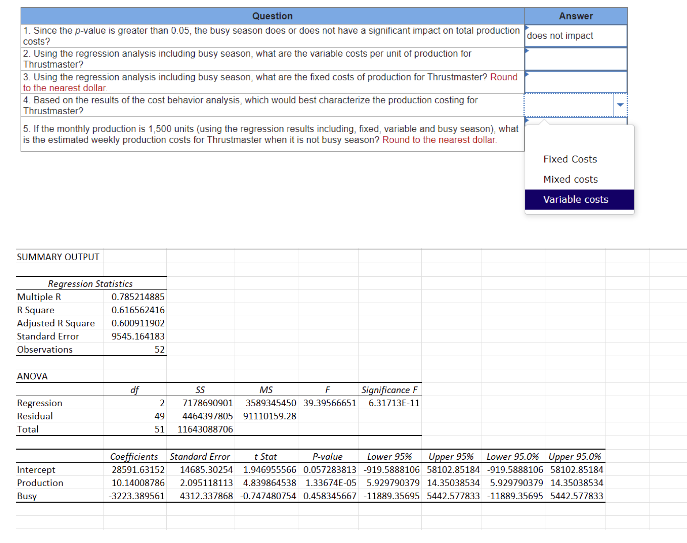Pick Variable costs in the dropdown list
The height and width of the screenshot is (543, 687).
(x=579, y=199)
